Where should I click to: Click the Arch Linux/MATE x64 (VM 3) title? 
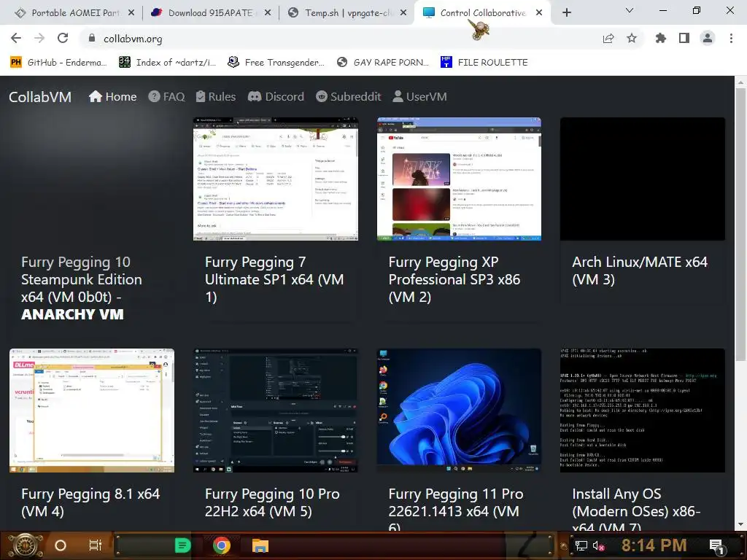click(x=640, y=271)
